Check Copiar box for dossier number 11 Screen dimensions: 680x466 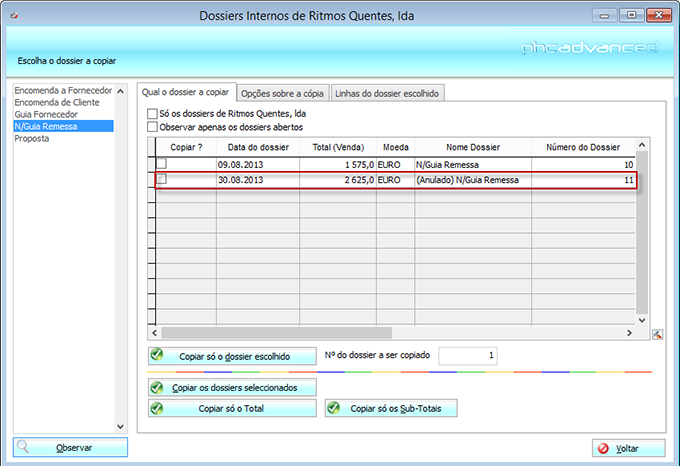(161, 179)
